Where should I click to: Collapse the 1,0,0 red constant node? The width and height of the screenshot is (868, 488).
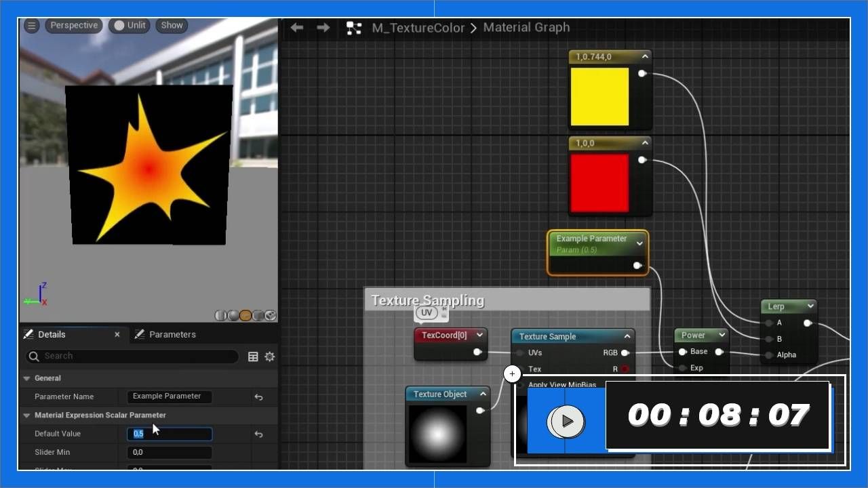point(645,143)
